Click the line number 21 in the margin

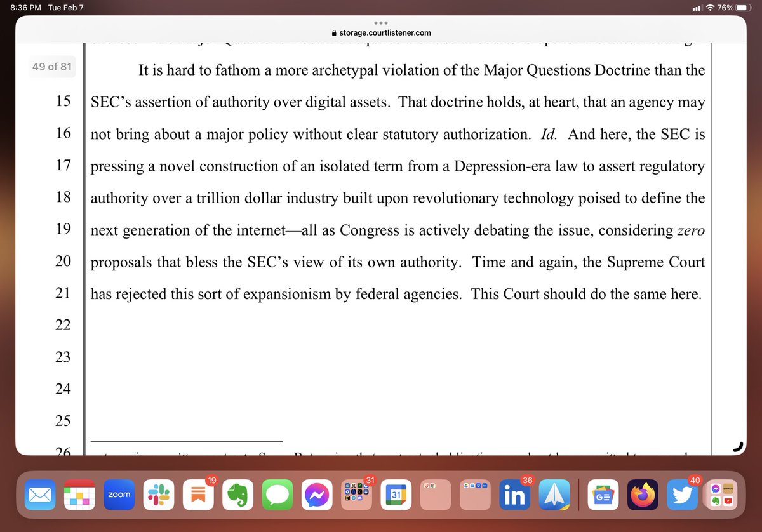tap(63, 294)
